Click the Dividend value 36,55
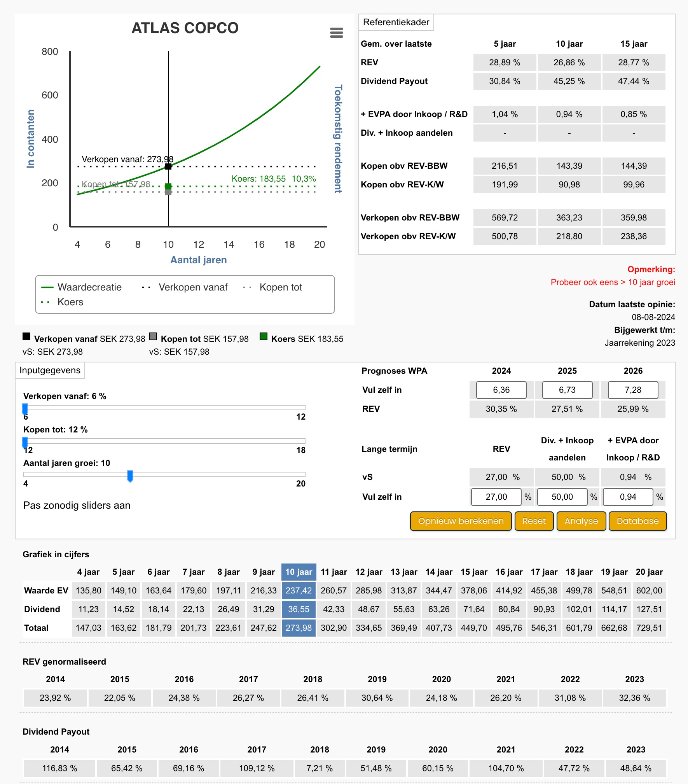Viewport: 688px width, 784px height. [x=299, y=609]
